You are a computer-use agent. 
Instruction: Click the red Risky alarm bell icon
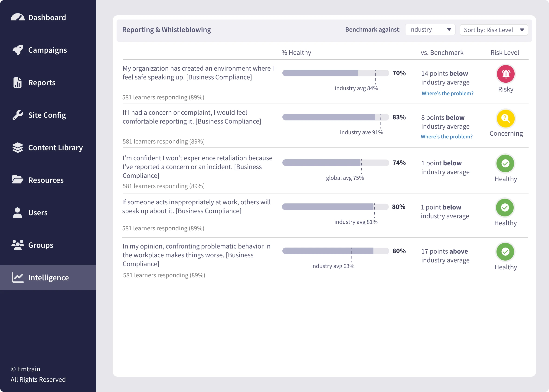point(506,74)
